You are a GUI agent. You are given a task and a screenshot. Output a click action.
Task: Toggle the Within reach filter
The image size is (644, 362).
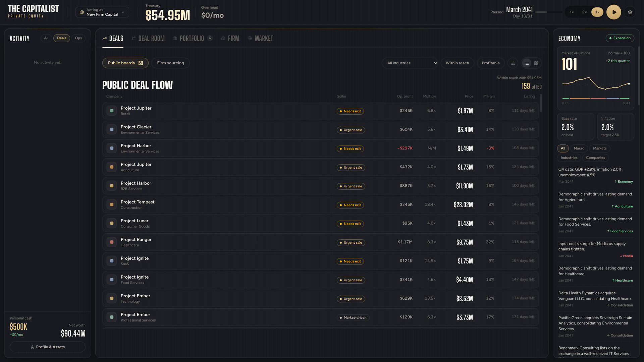457,63
